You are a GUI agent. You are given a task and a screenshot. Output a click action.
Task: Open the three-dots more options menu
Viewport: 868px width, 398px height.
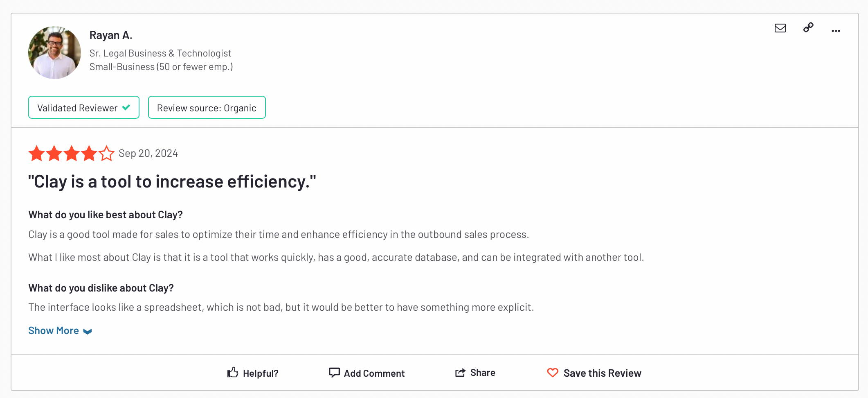(x=836, y=31)
